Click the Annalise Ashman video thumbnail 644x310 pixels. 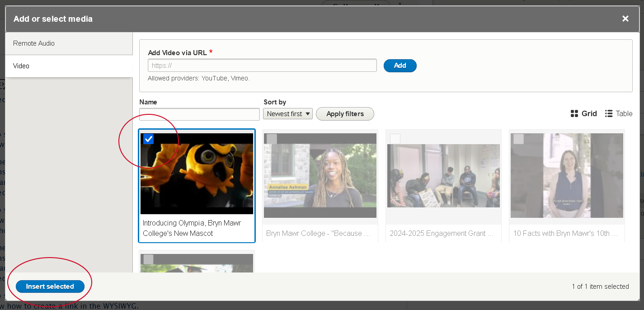tap(320, 175)
